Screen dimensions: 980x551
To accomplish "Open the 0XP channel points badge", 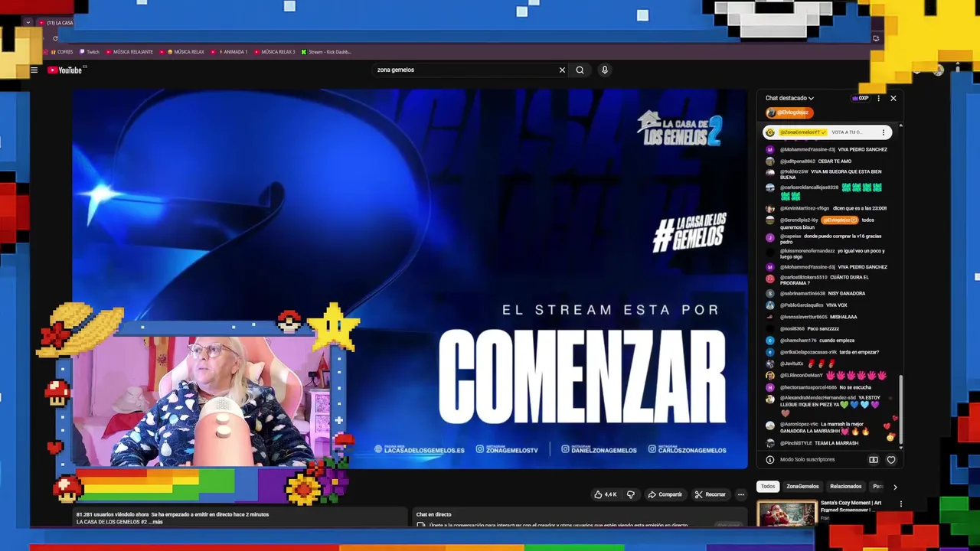I will coord(860,98).
